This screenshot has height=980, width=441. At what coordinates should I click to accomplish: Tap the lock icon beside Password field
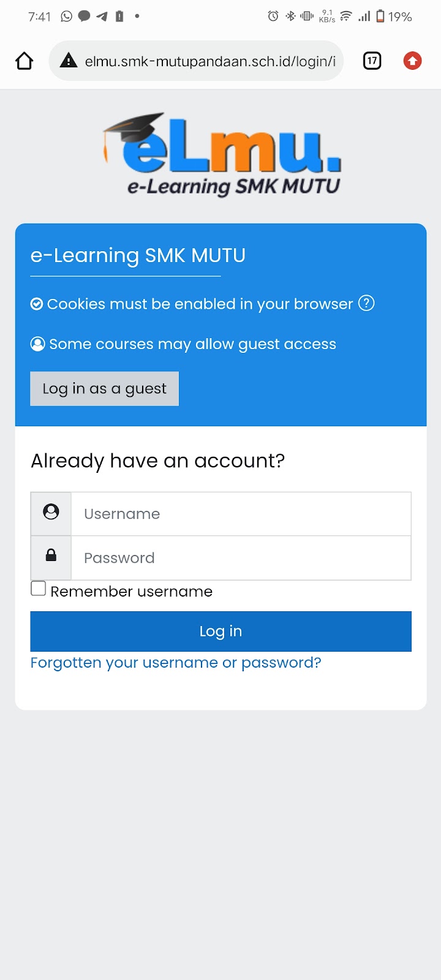[51, 556]
